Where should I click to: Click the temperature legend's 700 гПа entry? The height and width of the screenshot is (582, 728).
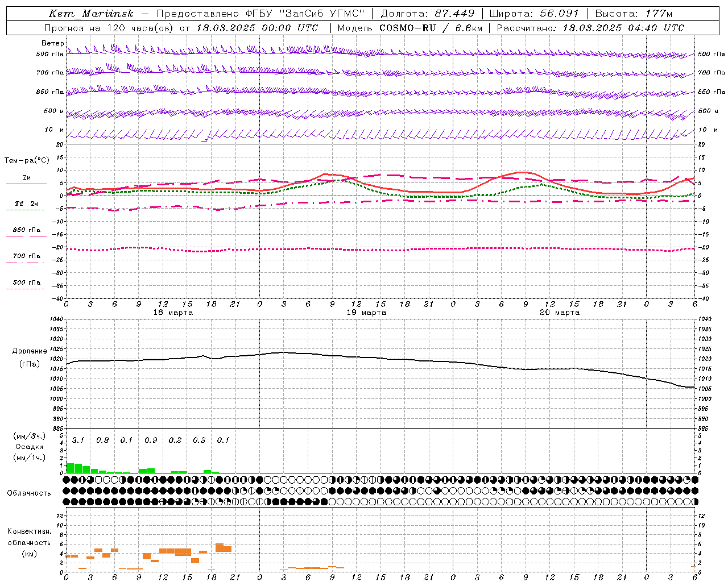pyautogui.click(x=26, y=256)
